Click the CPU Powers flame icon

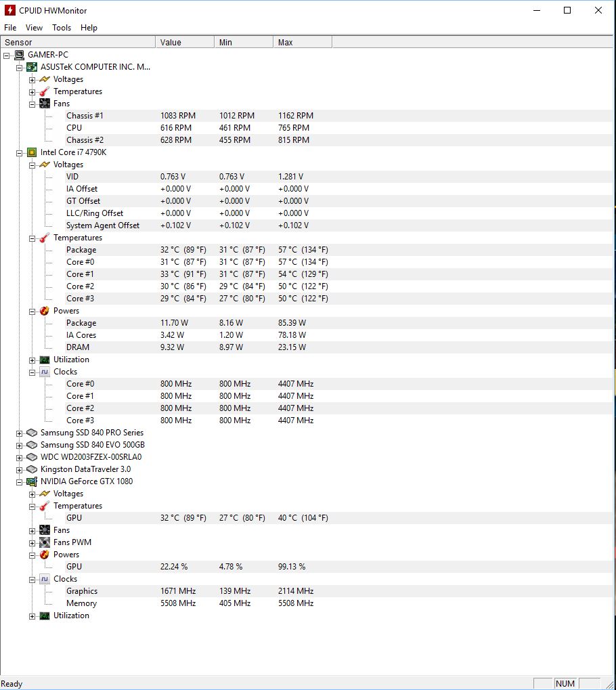coord(45,311)
